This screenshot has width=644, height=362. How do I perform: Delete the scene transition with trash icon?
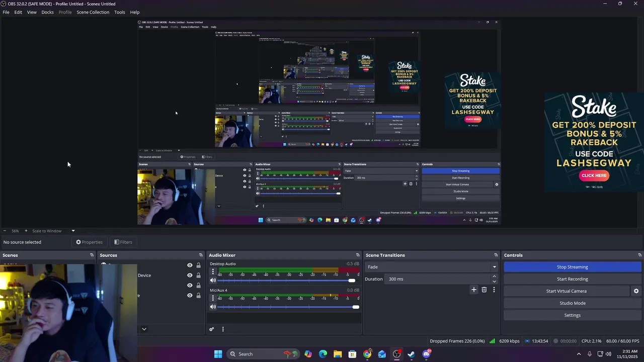(484, 290)
